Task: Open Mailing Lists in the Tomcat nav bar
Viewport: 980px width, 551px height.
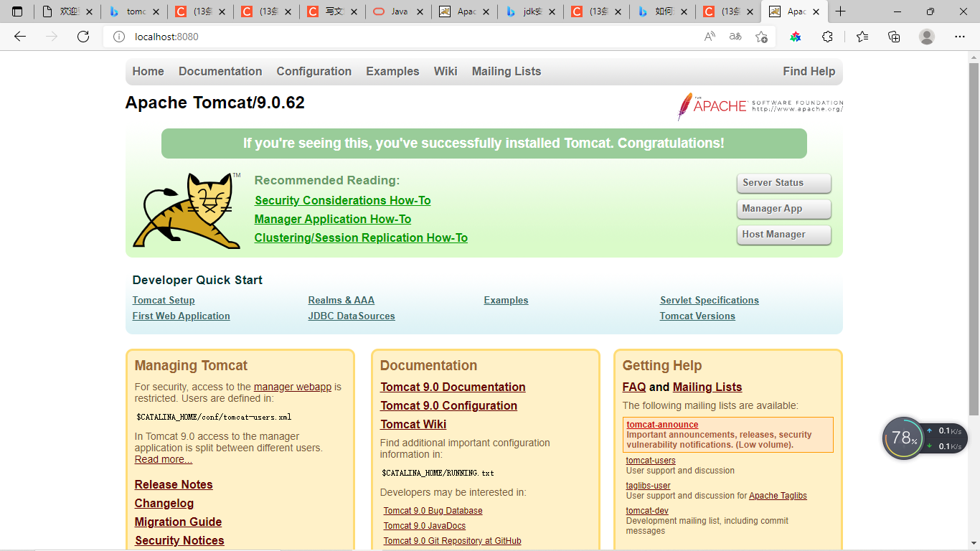Action: click(507, 71)
